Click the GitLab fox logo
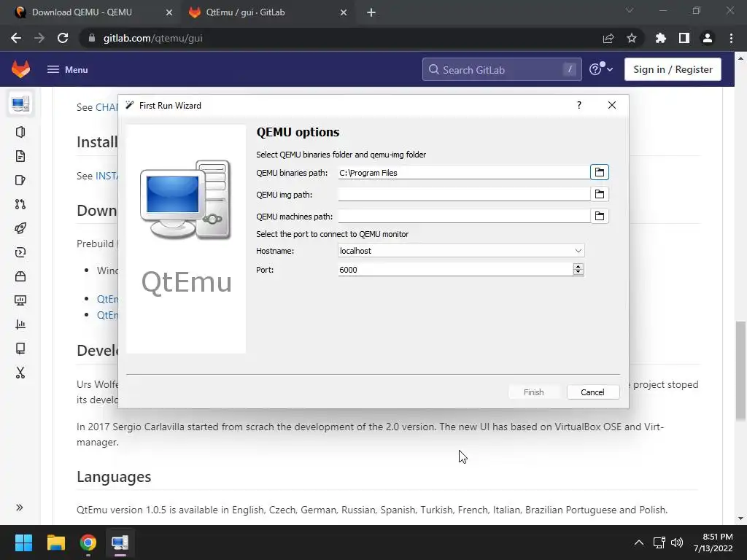The height and width of the screenshot is (560, 747). pyautogui.click(x=20, y=69)
